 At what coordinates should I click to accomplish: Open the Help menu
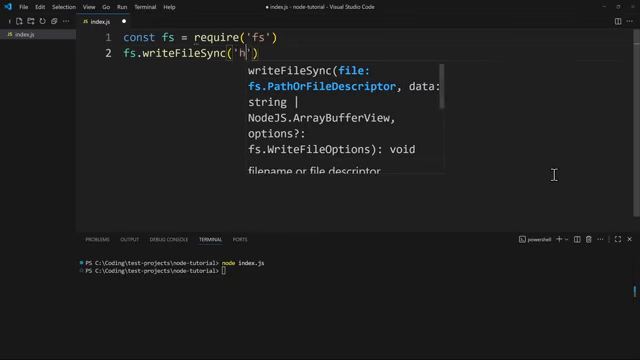[169, 7]
